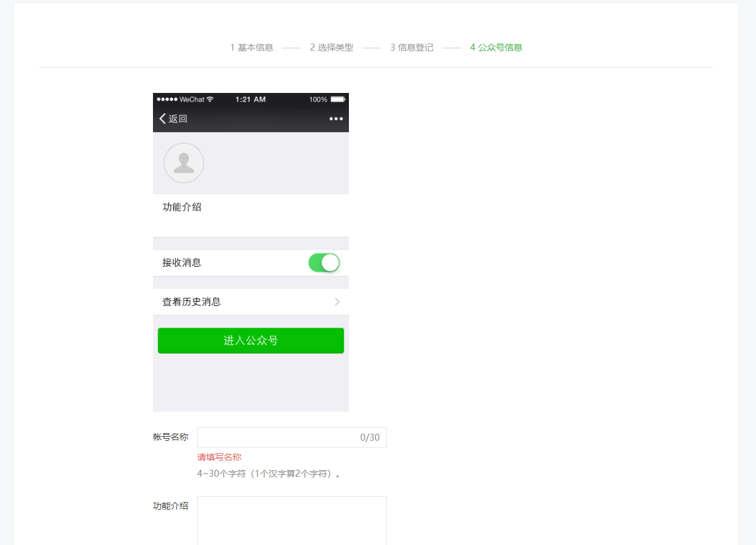
Task: Expand 查看历史消息 via its right arrow
Action: (x=337, y=302)
